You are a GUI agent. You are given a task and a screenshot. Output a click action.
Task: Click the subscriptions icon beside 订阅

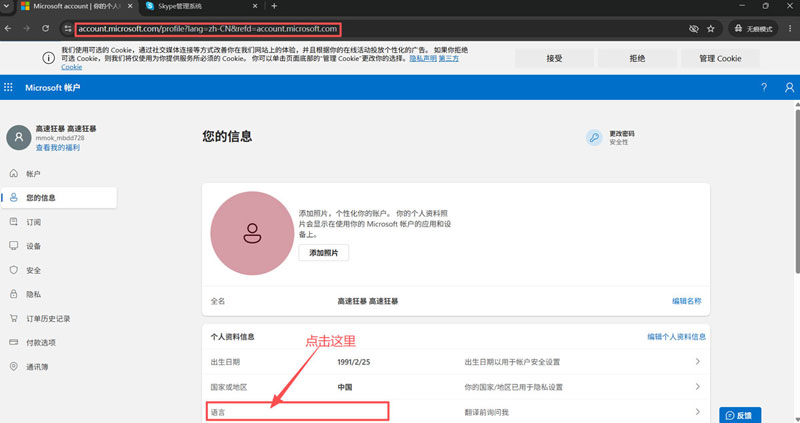click(x=14, y=221)
